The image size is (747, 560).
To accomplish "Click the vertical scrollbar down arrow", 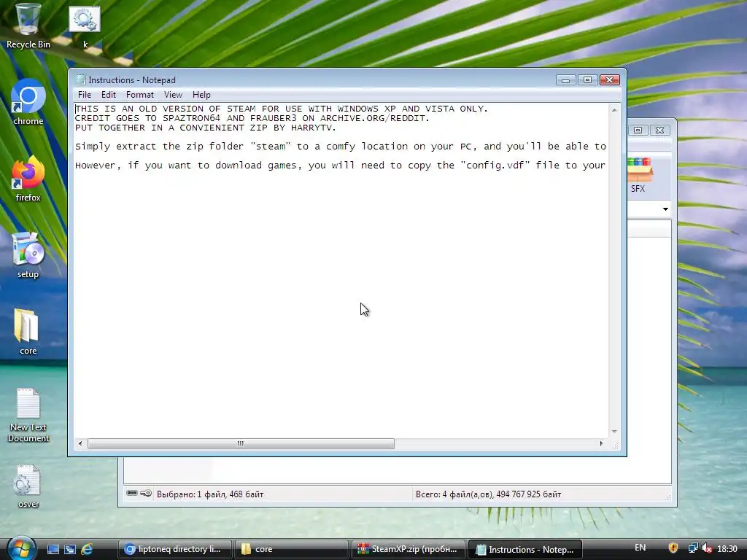I will pos(614,432).
